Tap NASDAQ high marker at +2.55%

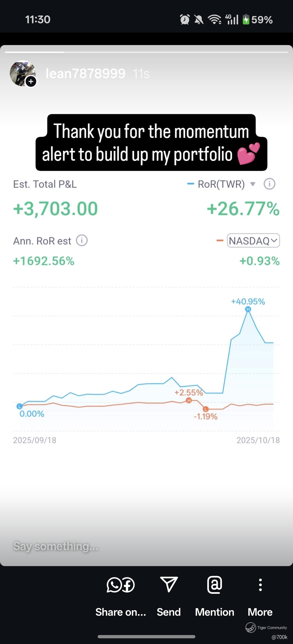[x=189, y=400]
